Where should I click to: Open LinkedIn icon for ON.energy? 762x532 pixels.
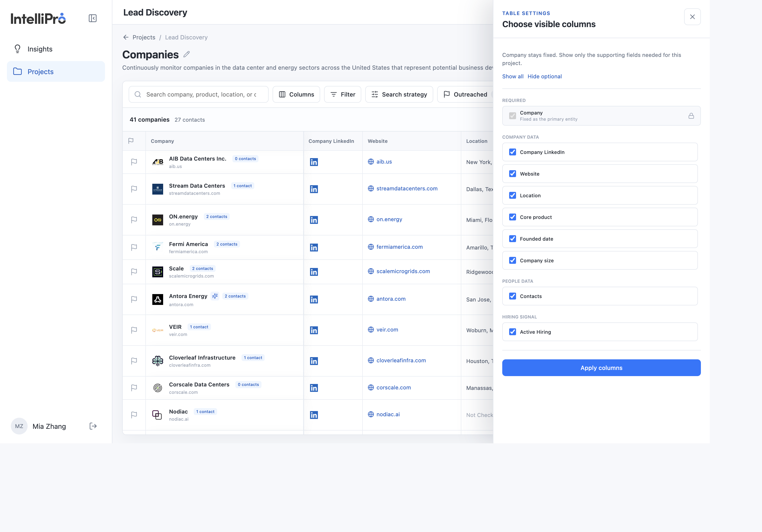point(314,220)
